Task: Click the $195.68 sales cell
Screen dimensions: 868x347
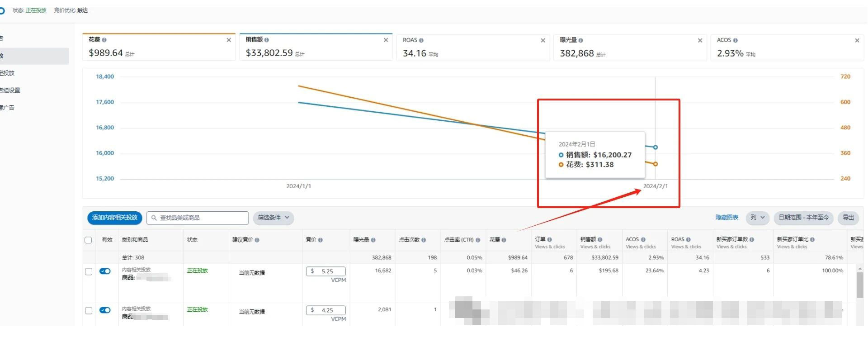Action: point(609,271)
